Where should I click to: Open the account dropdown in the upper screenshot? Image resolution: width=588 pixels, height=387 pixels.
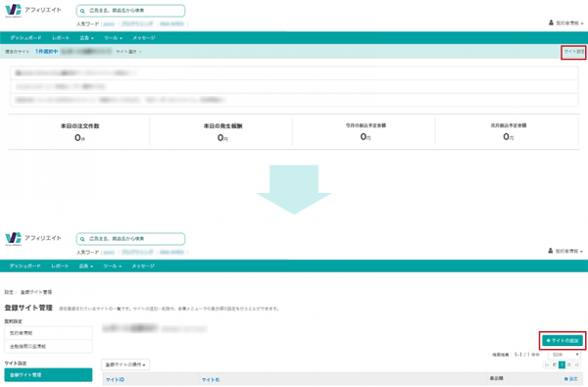(x=565, y=23)
